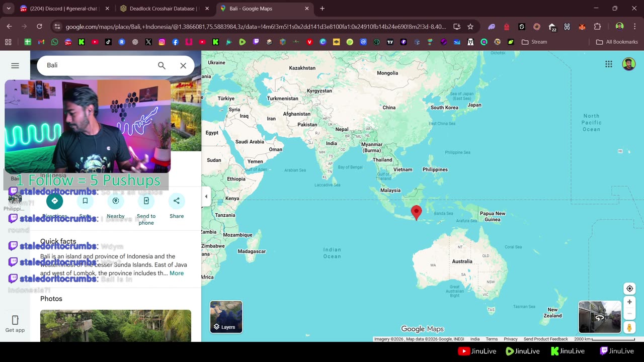The width and height of the screenshot is (644, 362).
Task: Open Chrome apps grid in bookmarks bar
Action: 8,42
